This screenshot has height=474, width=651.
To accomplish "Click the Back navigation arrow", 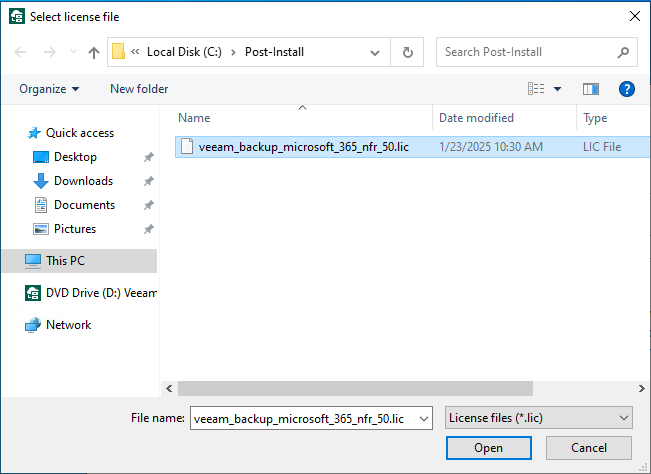I will click(x=20, y=52).
